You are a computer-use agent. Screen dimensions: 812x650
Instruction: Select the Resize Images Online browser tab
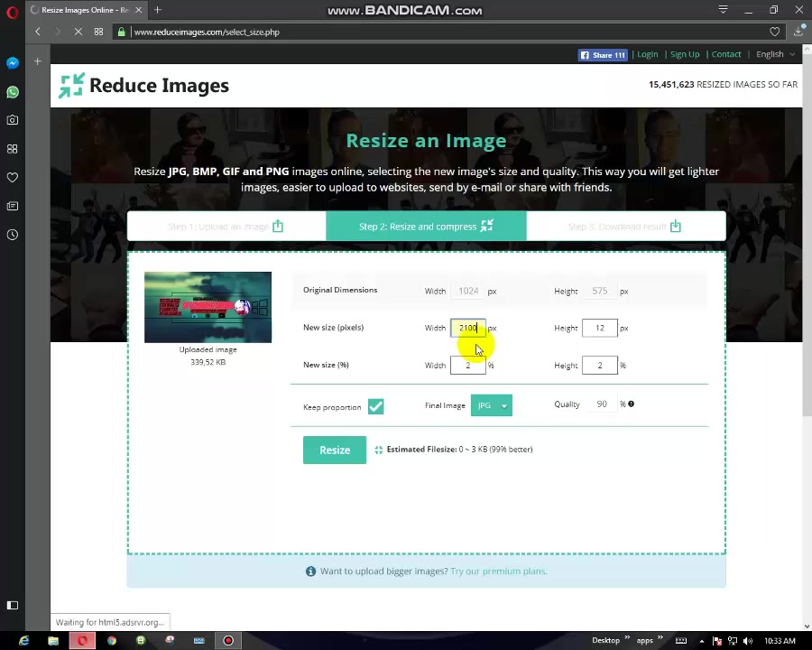86,10
